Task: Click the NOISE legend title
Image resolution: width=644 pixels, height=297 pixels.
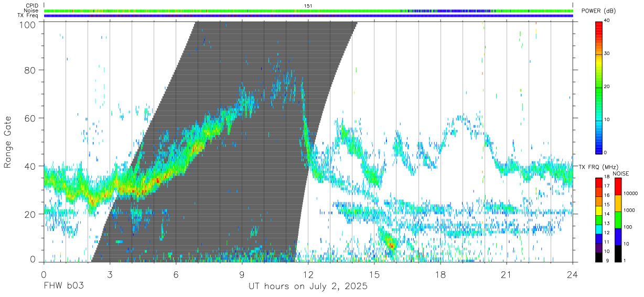Action: coord(620,173)
